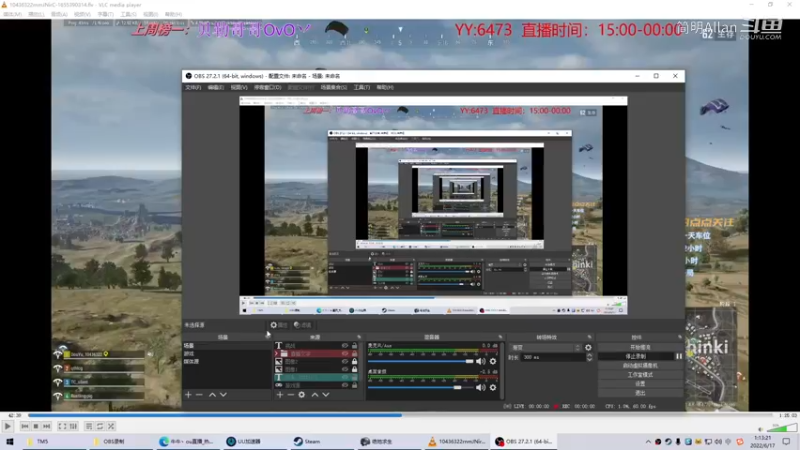Click the VLC seek progress bar
800x450 pixels.
401,415
